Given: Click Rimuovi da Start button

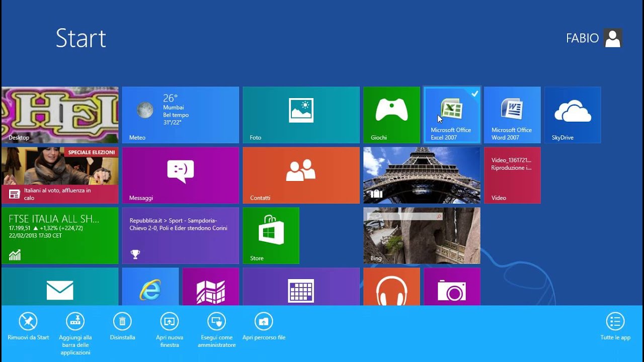Looking at the screenshot, I should (x=28, y=327).
